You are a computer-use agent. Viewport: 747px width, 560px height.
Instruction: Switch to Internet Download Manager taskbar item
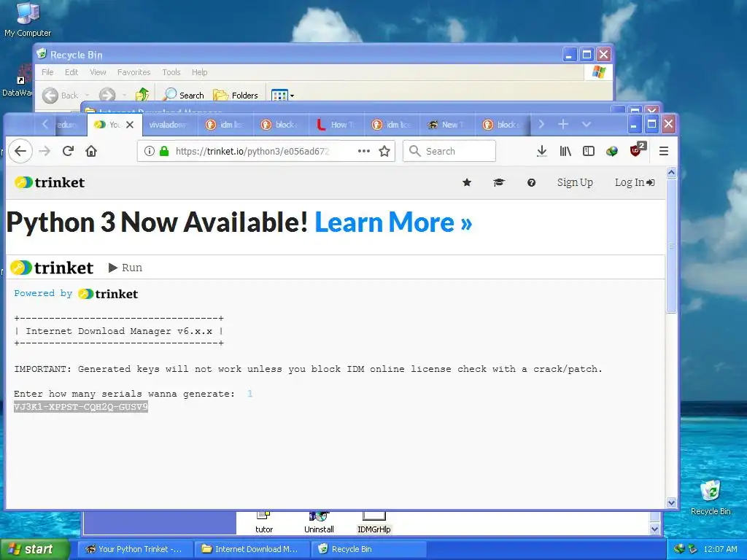coord(252,549)
